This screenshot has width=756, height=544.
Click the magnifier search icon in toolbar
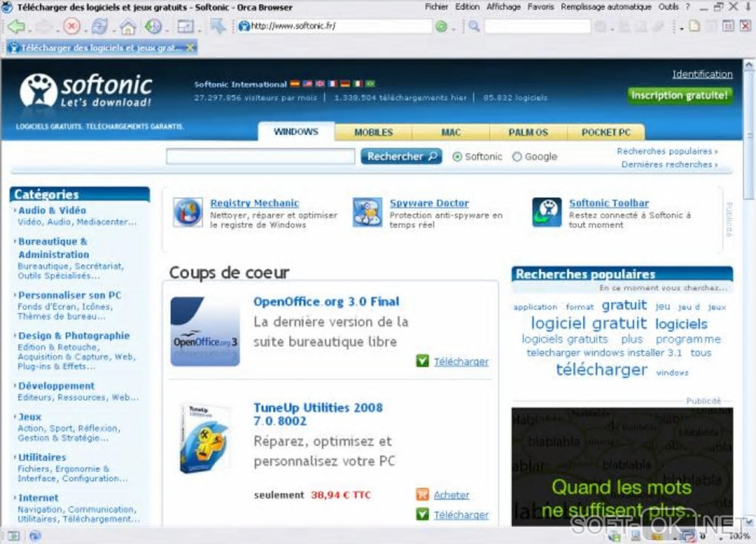474,27
